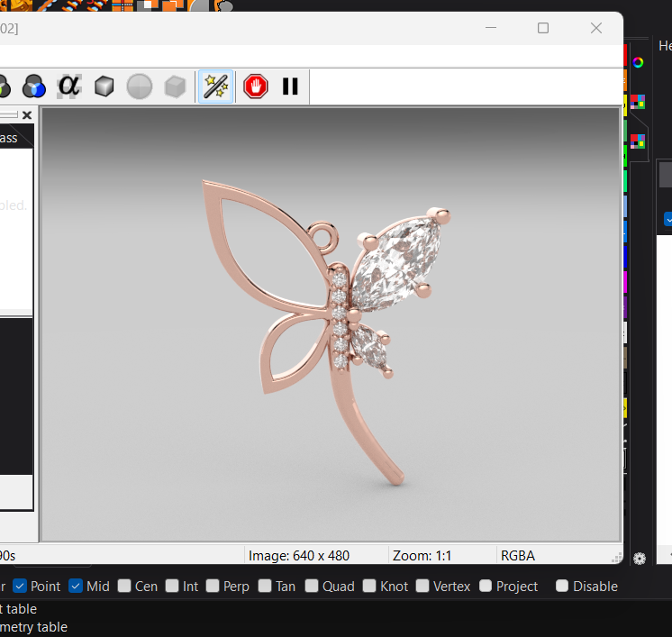
Task: Click the gear settings icon at bottom right
Action: pos(640,559)
